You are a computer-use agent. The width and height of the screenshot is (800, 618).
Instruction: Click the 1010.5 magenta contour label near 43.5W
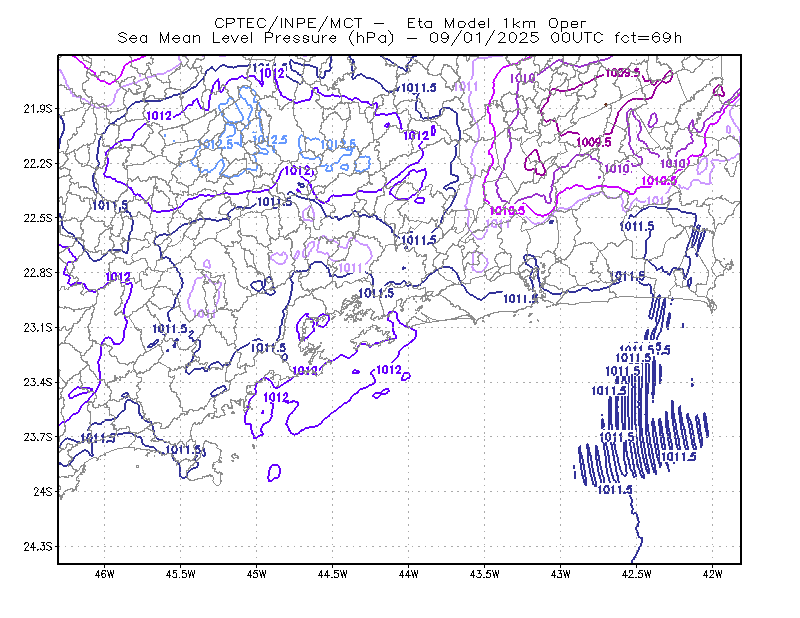click(x=507, y=211)
